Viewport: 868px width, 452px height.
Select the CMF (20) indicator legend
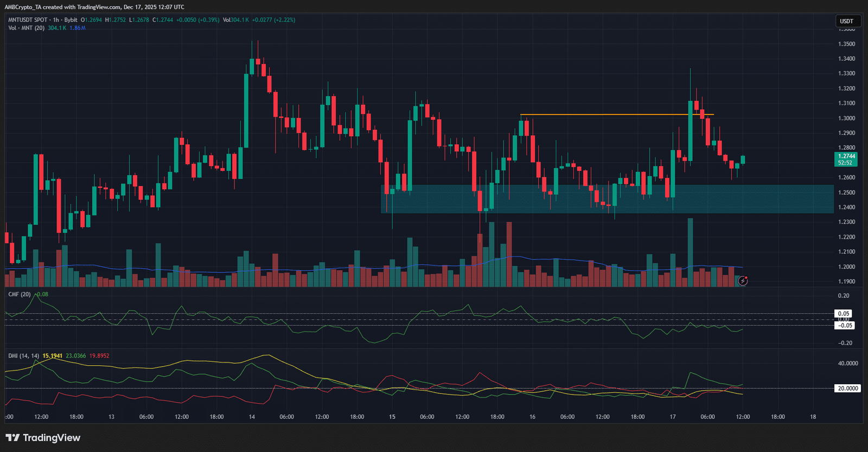pos(20,294)
